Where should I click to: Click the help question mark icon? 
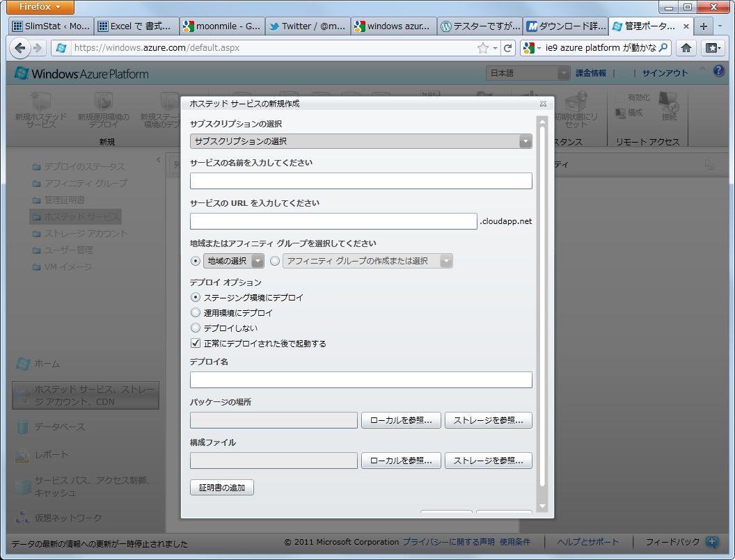pos(719,72)
